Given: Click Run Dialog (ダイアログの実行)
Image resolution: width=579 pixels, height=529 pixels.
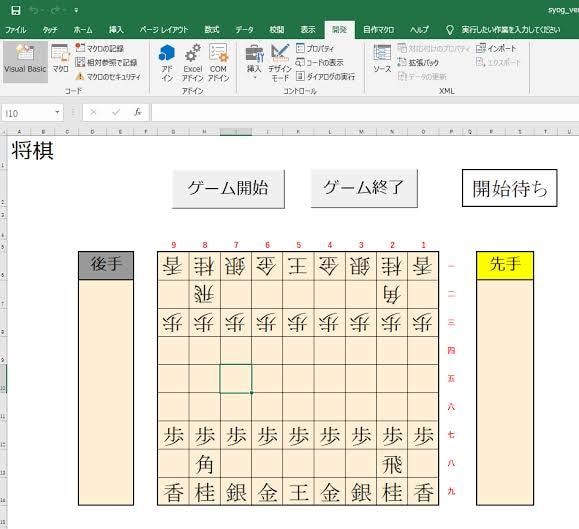Looking at the screenshot, I should tap(325, 77).
